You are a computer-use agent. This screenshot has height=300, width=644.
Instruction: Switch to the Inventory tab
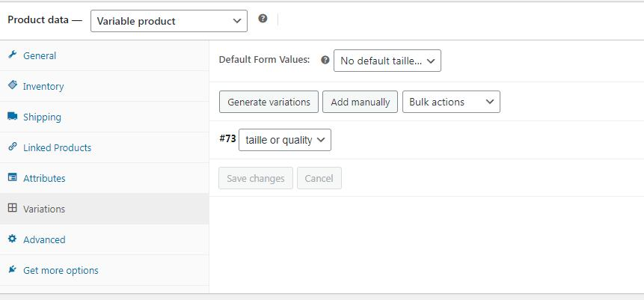pos(43,87)
